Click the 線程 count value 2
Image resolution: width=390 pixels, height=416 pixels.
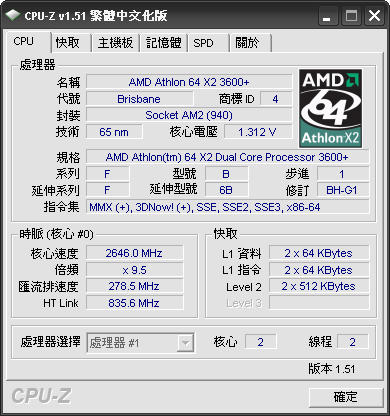click(353, 342)
